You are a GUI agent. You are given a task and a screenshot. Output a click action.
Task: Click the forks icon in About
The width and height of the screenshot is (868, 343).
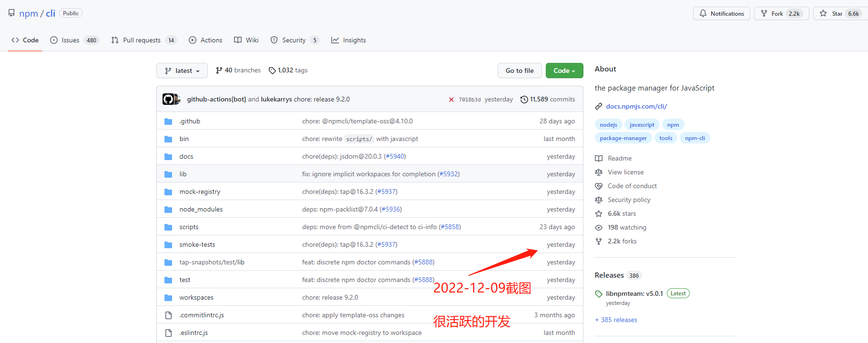point(599,242)
